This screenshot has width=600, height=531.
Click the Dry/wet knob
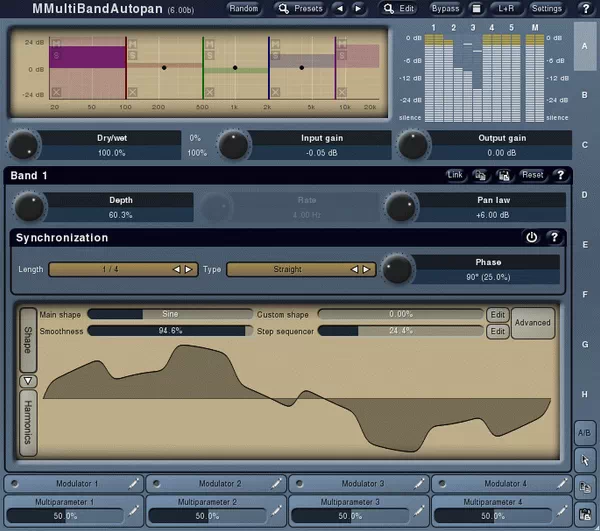24,145
